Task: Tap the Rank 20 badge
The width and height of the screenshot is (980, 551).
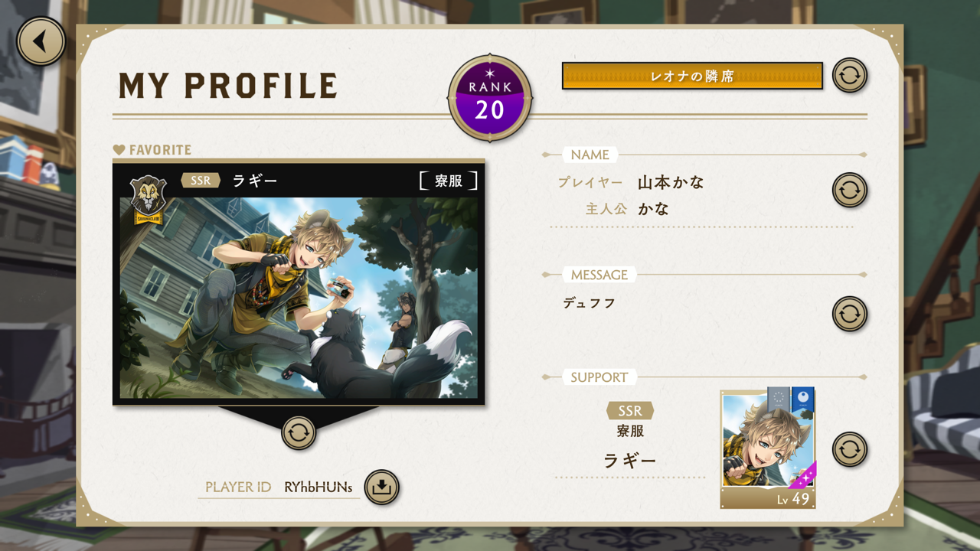Action: (490, 98)
